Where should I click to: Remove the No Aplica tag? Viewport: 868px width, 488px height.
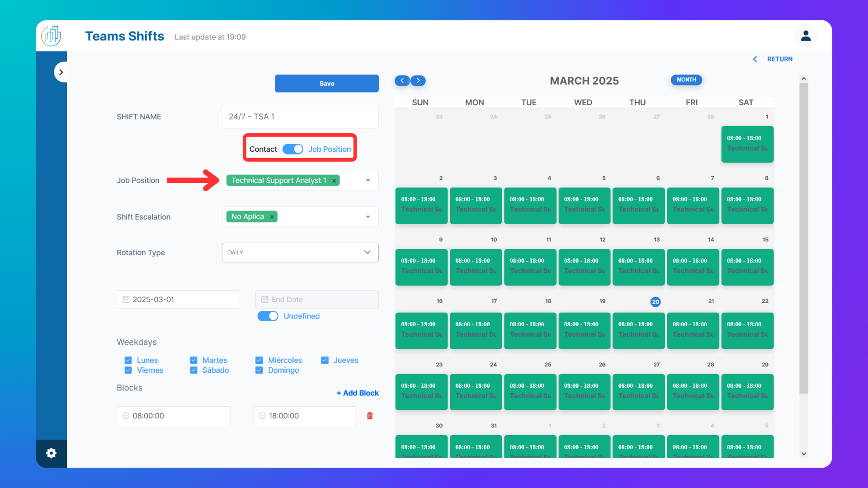click(x=272, y=217)
